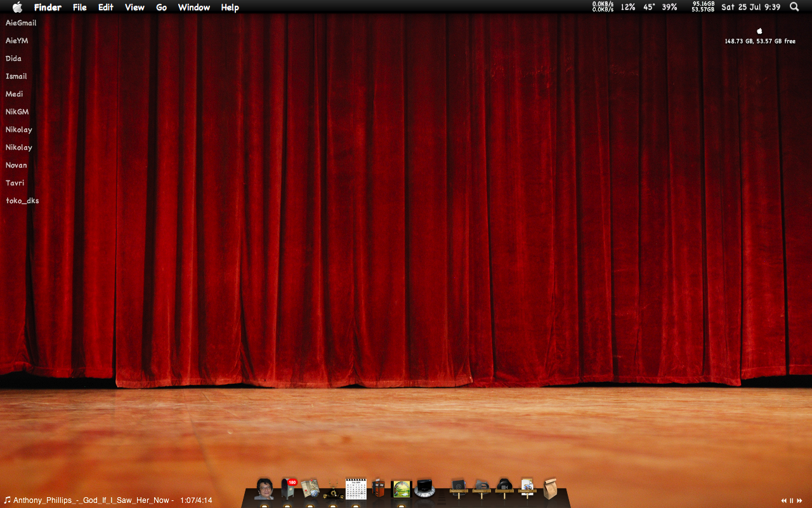Open the paper bag trash icon
This screenshot has height=508, width=812.
[x=550, y=488]
